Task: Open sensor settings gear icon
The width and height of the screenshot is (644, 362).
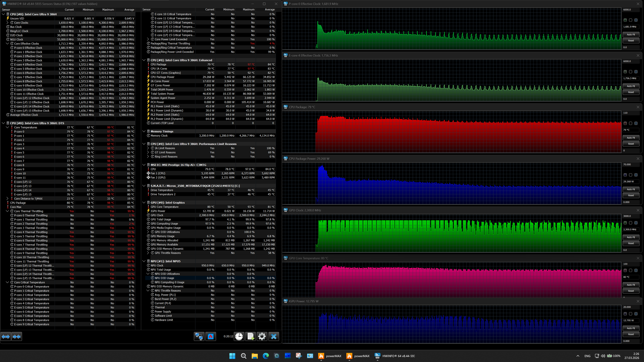Action: 262,336
